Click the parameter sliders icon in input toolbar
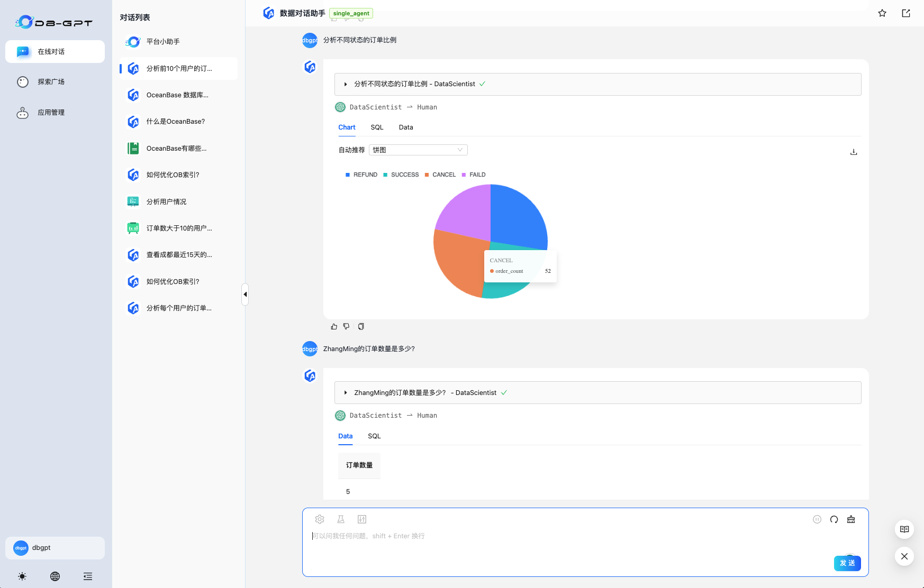This screenshot has height=588, width=924. coord(362,519)
